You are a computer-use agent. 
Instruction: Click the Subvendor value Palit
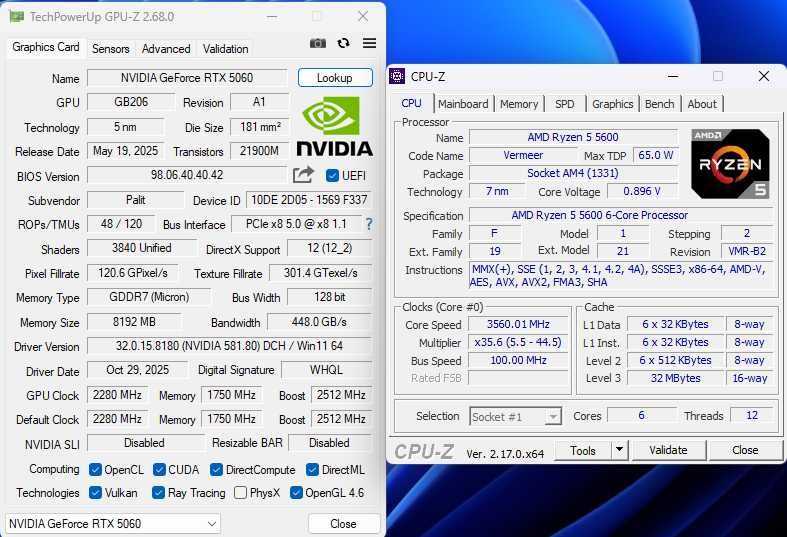coord(136,200)
